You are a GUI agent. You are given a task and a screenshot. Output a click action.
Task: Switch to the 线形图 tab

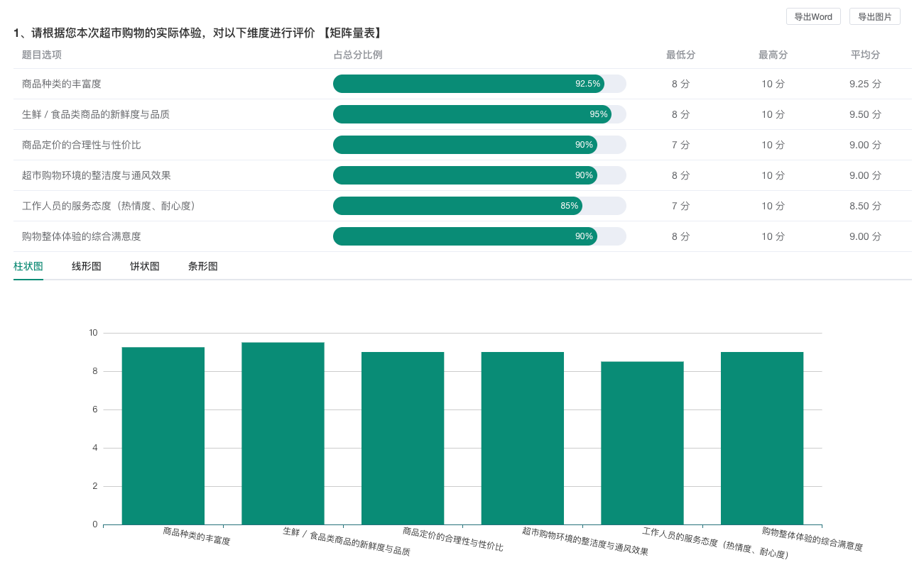[87, 266]
